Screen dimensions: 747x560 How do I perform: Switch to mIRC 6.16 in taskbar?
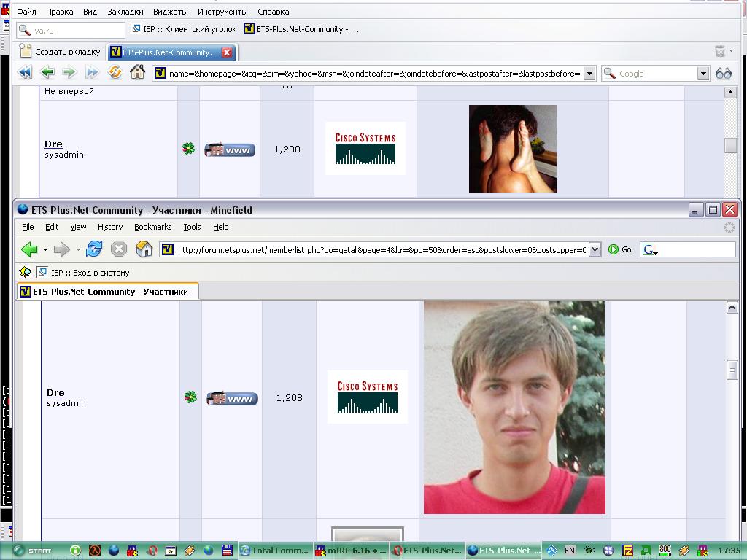pos(351,551)
